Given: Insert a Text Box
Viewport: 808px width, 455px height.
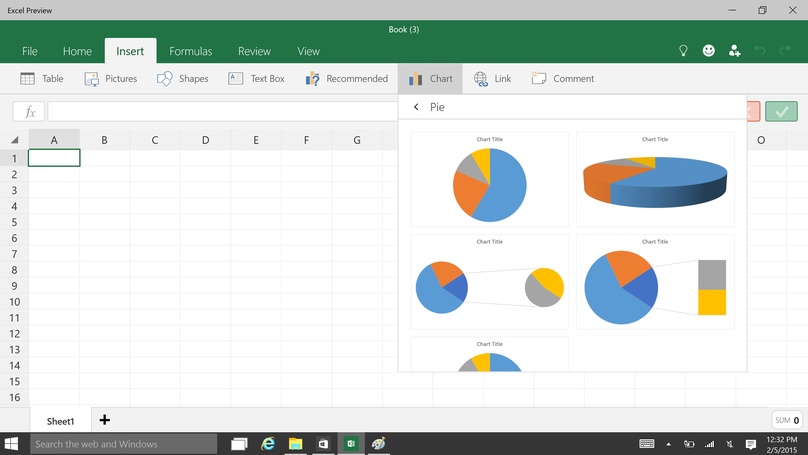Looking at the screenshot, I should pyautogui.click(x=256, y=78).
